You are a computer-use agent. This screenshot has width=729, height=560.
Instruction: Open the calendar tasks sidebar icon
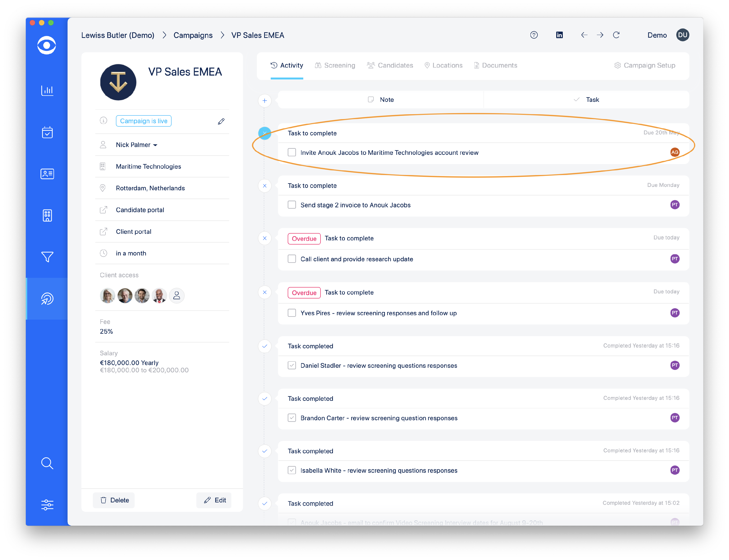(x=47, y=132)
